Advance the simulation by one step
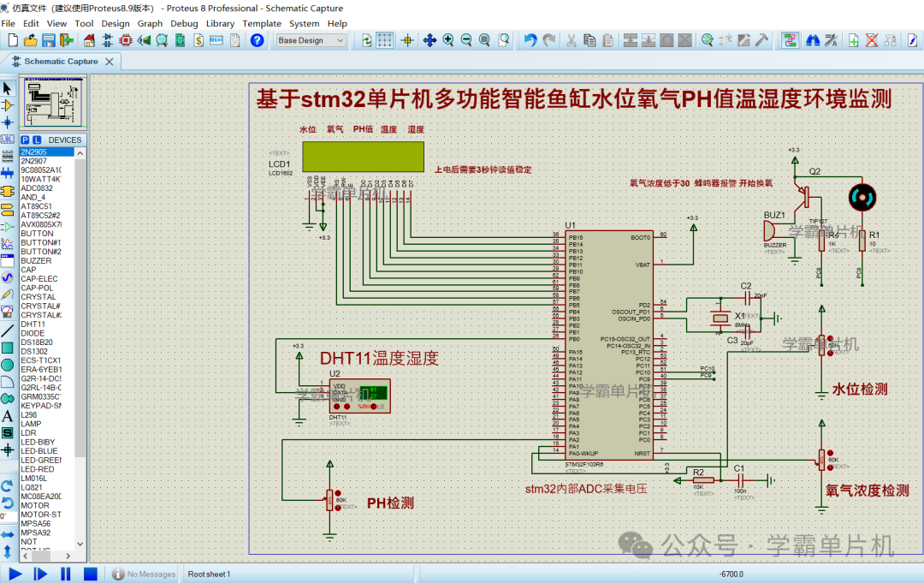This screenshot has height=583, width=924. [x=40, y=574]
